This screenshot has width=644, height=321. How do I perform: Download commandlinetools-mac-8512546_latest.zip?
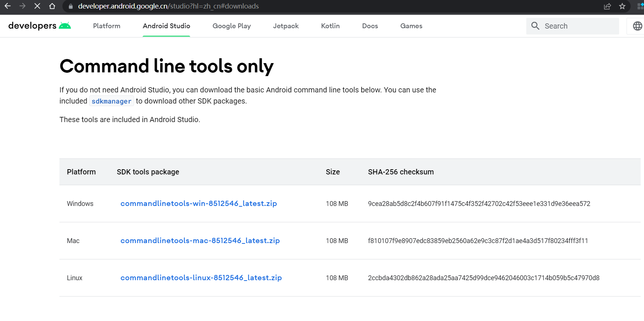(200, 240)
